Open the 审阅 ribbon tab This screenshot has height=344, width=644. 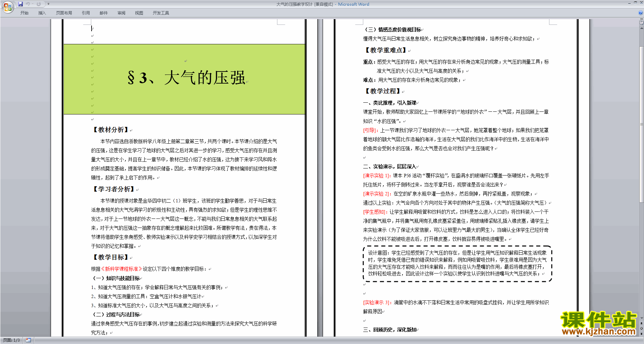click(x=121, y=13)
